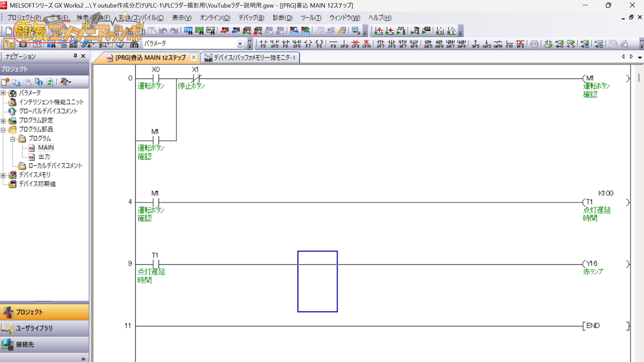
Task: Open the オンライン menu
Action: click(x=215, y=18)
